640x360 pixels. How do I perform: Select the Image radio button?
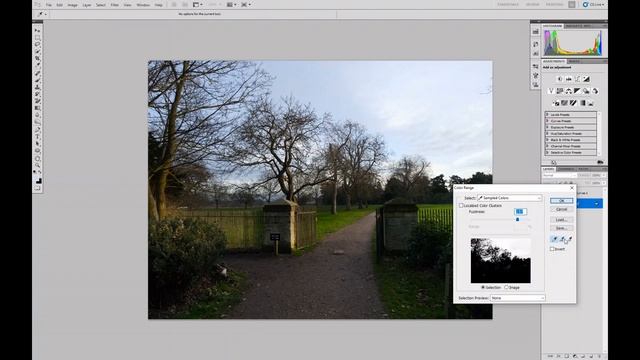(x=507, y=287)
